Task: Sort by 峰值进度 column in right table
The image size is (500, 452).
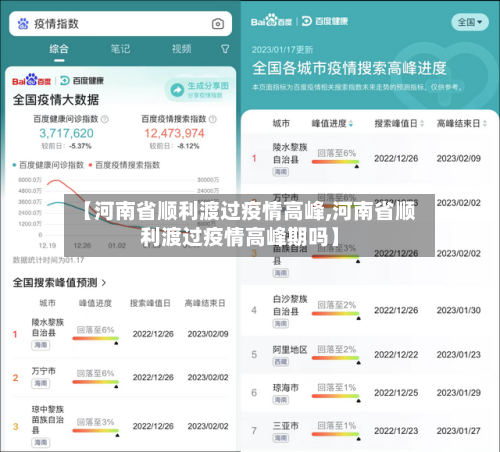Action: (x=332, y=124)
